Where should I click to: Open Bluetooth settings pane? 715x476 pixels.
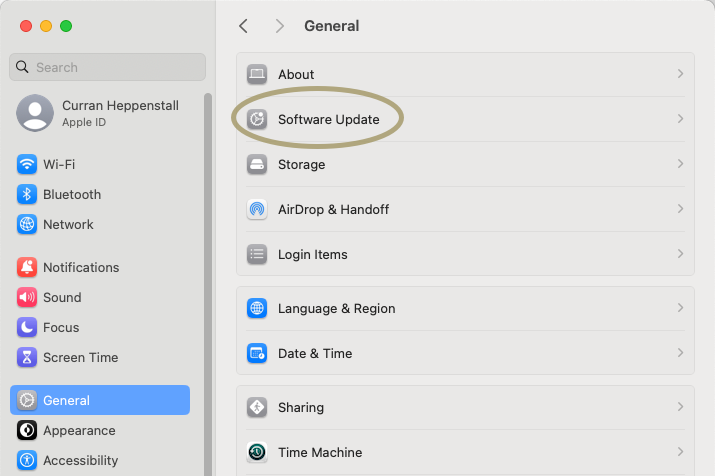[100, 194]
